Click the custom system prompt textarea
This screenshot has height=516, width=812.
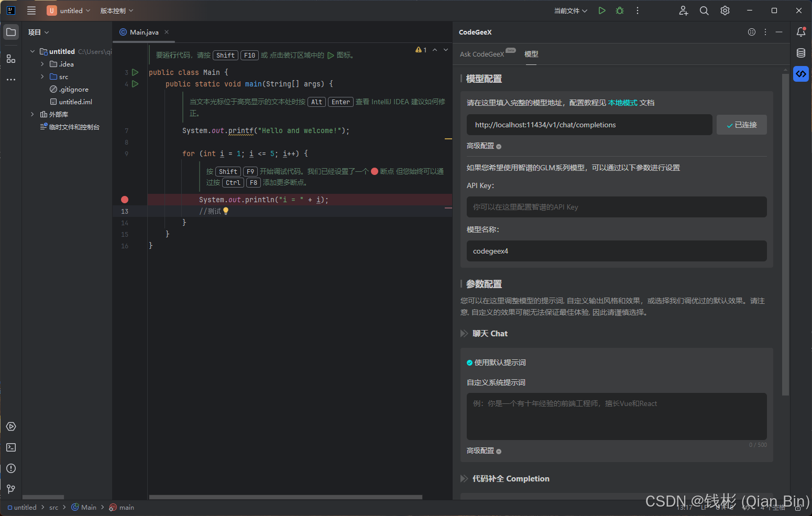617,416
